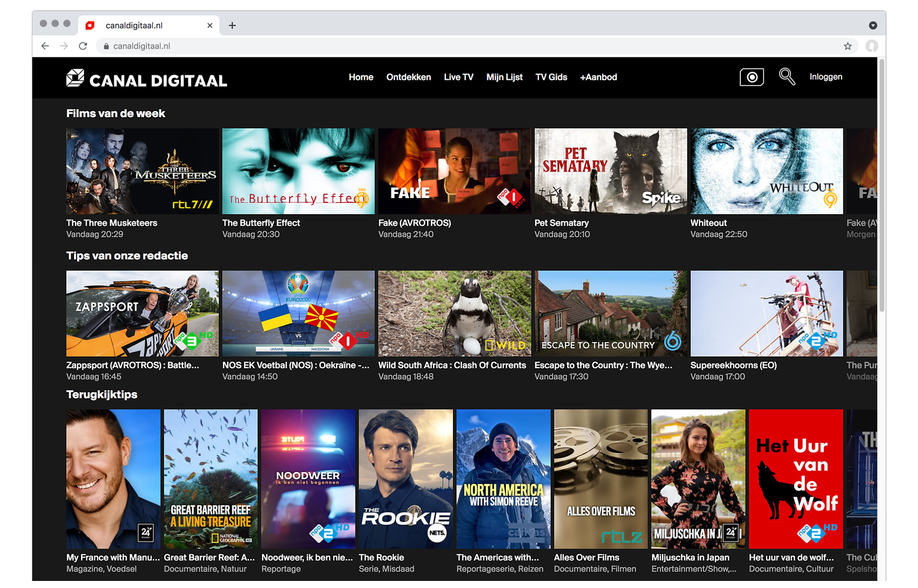Click the browser profile avatar icon
The image size is (918, 588).
pos(872,46)
